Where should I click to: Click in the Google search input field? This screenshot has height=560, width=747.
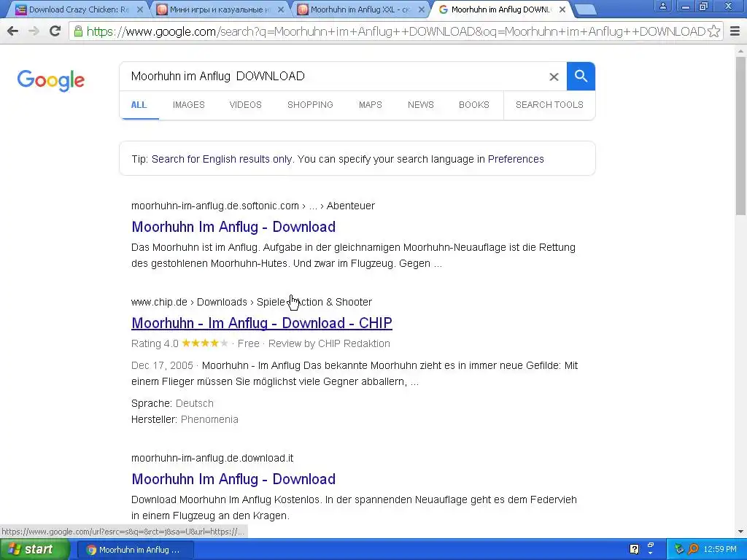point(333,76)
